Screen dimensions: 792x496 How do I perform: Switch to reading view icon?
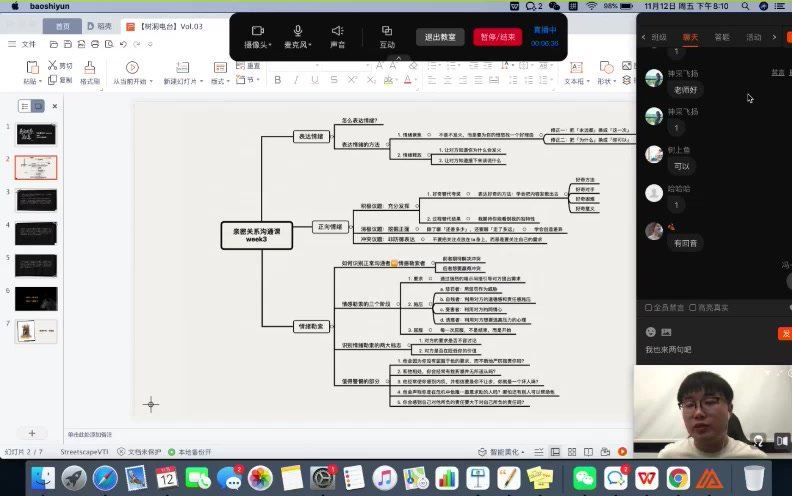[x=588, y=452]
